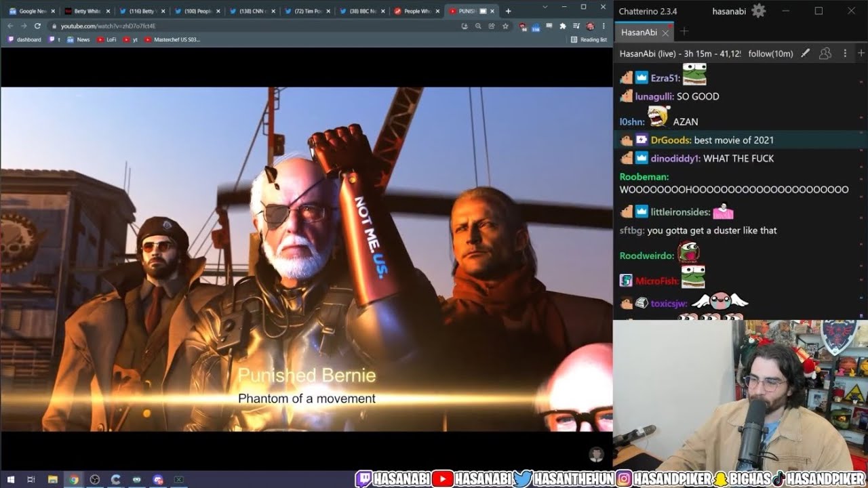The height and width of the screenshot is (488, 868).
Task: Click the emote in Roodweirdo's message
Action: pyautogui.click(x=688, y=252)
